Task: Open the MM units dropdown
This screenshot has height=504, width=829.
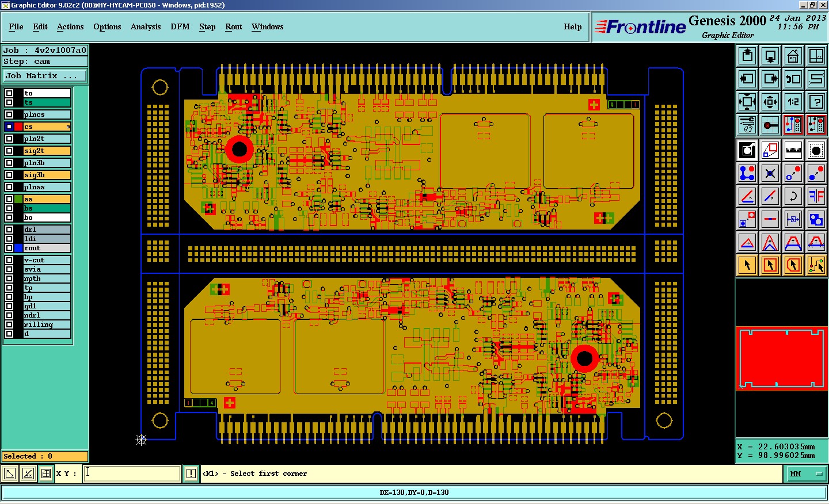Action: pos(807,474)
